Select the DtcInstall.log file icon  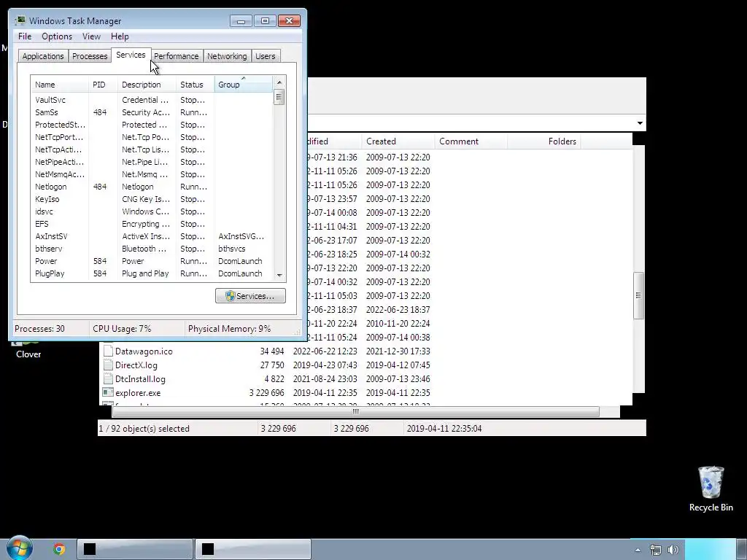pos(108,378)
